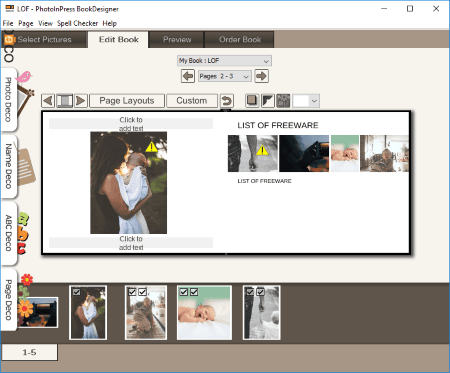
Task: Click the corner frame style icon
Action: [x=268, y=101]
